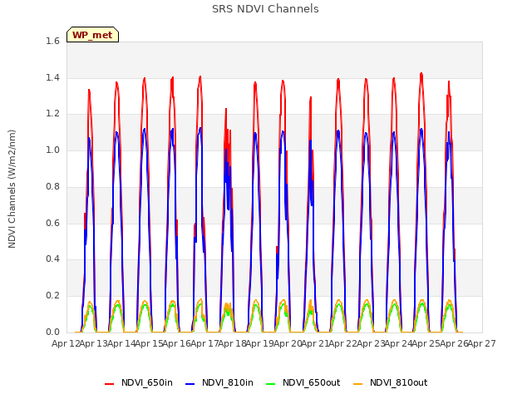Click the 0.6 y-axis tick label

(x=52, y=223)
